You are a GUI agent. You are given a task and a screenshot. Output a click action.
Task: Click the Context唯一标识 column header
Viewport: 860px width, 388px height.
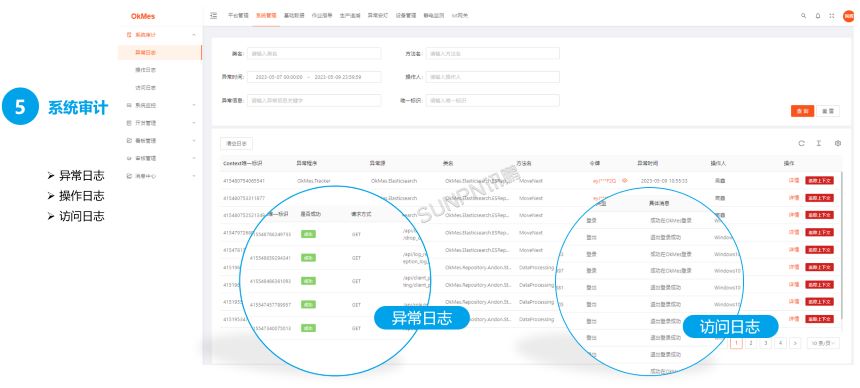242,163
